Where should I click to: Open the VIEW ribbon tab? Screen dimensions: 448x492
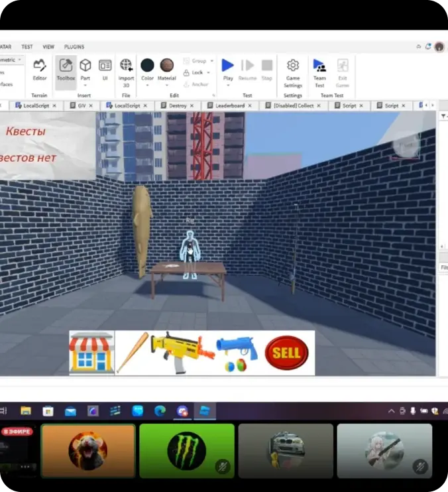pos(48,47)
